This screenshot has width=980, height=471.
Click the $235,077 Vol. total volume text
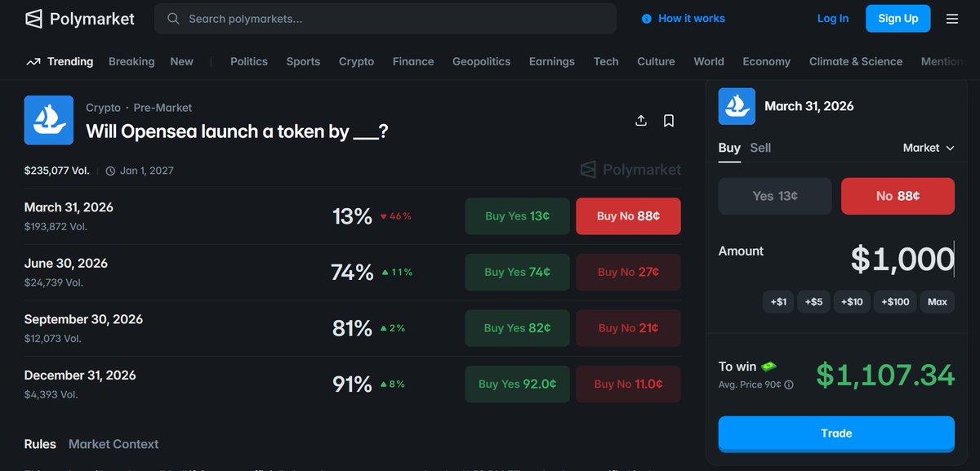pyautogui.click(x=57, y=171)
